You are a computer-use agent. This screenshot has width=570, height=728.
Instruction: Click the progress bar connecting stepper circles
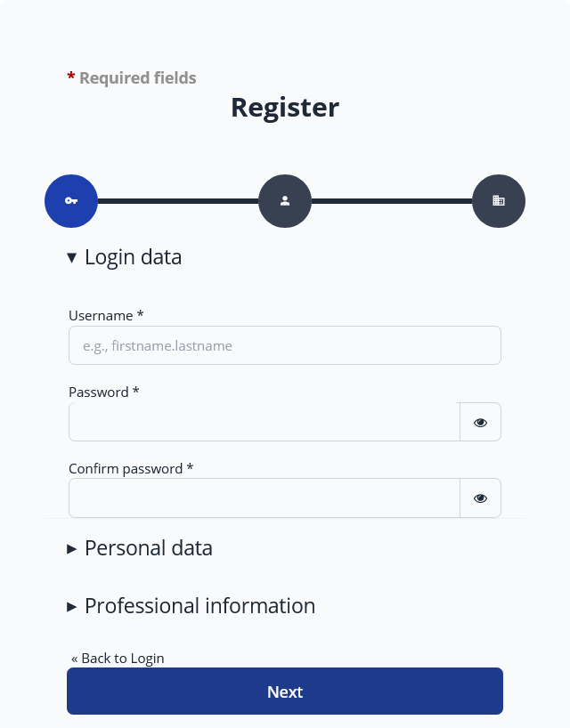pyautogui.click(x=178, y=201)
